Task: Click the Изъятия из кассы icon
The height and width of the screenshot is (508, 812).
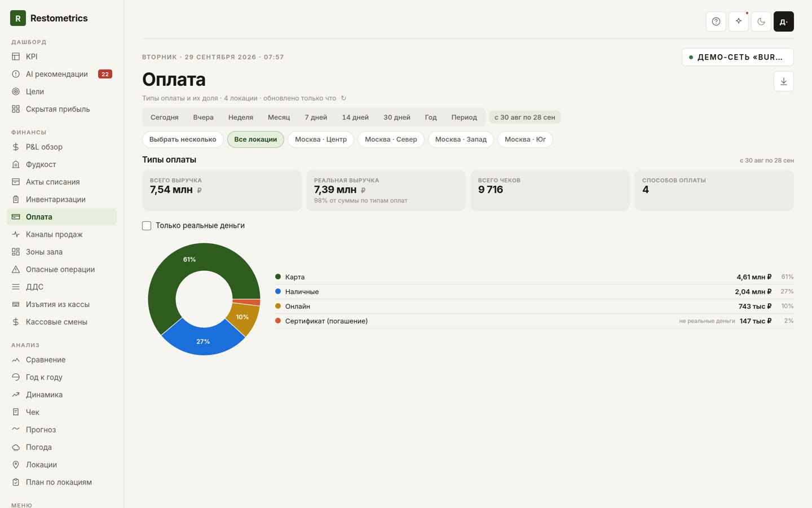Action: 16,304
